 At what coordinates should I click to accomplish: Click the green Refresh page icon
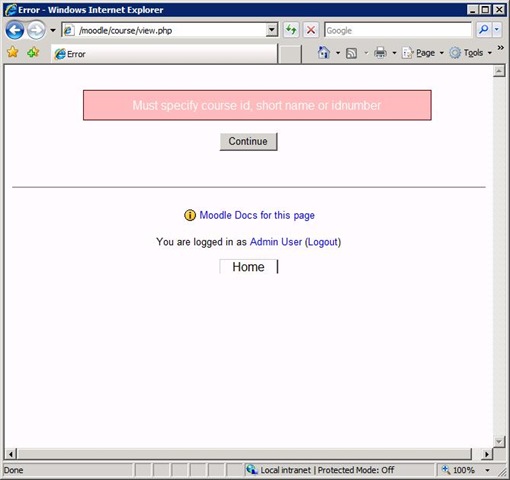tap(291, 30)
